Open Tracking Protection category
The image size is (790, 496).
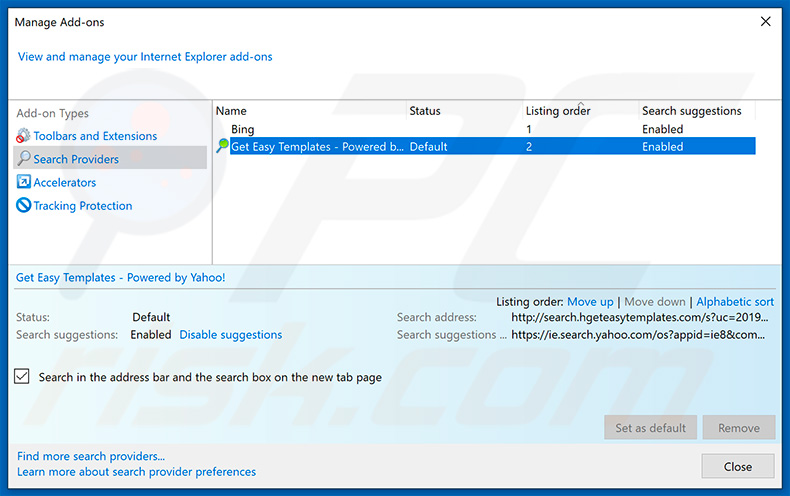[83, 206]
